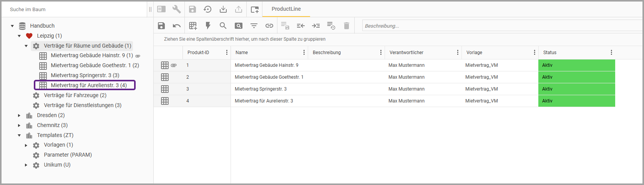Expand the Dresden (2) tree node
Screen dimensions: 644x185
point(19,115)
